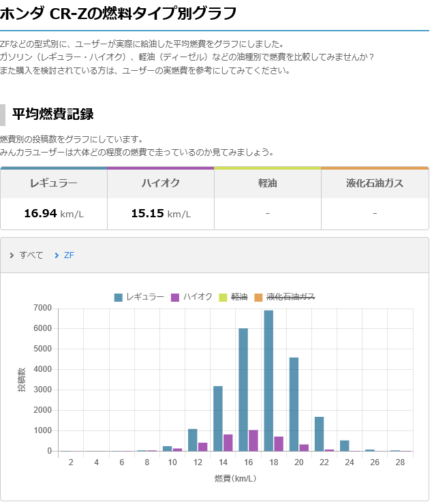432x504 pixels.
Task: Select the ZF model type link
Action: (69, 255)
